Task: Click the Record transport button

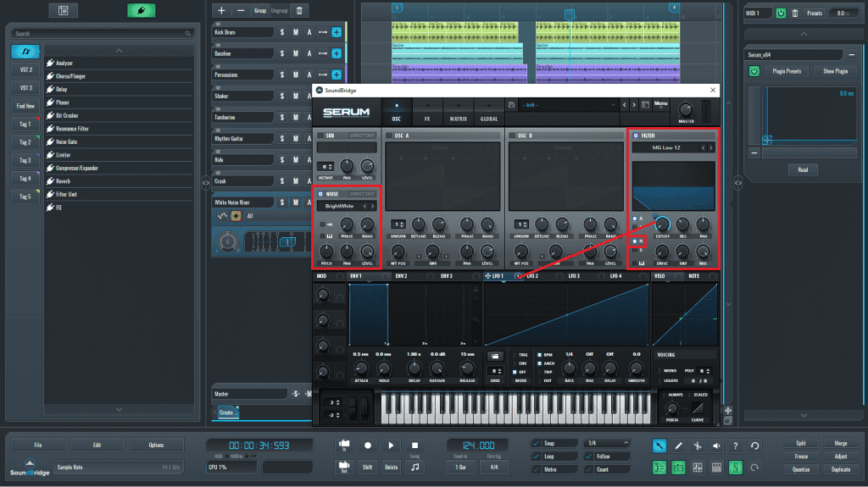Action: click(368, 445)
